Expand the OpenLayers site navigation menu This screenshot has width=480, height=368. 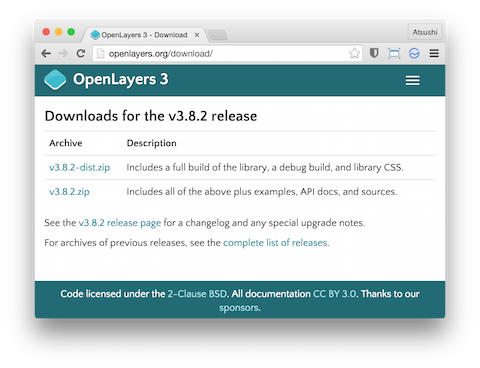coord(412,80)
